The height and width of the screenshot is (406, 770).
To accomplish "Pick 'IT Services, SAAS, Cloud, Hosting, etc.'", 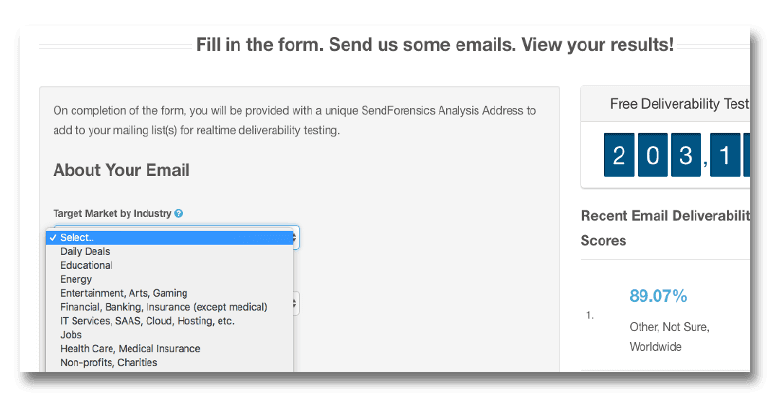I will coord(147,321).
